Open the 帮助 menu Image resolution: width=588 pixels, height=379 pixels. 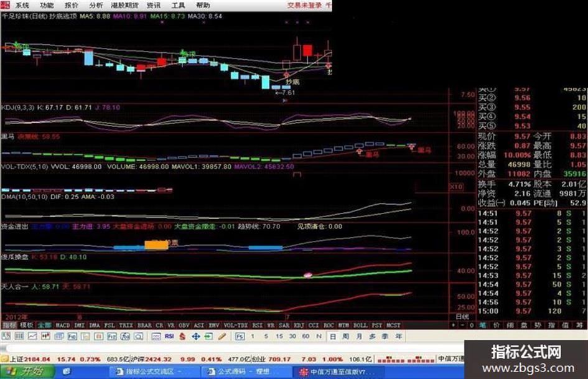click(203, 5)
